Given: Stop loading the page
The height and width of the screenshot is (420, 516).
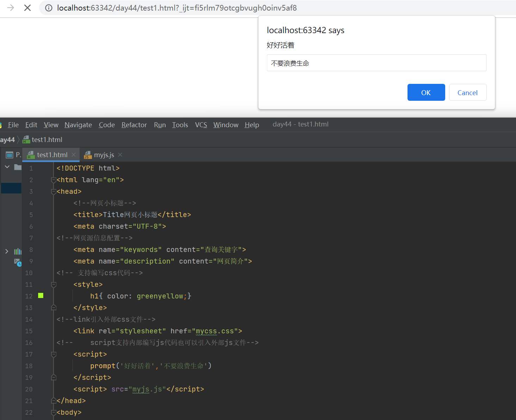Looking at the screenshot, I should pyautogui.click(x=27, y=8).
